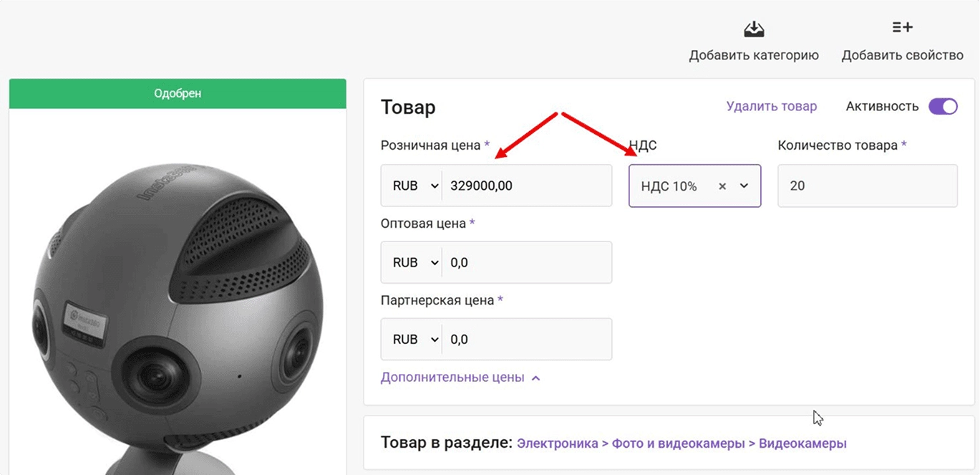Open the Видеокамеры category link

click(802, 443)
